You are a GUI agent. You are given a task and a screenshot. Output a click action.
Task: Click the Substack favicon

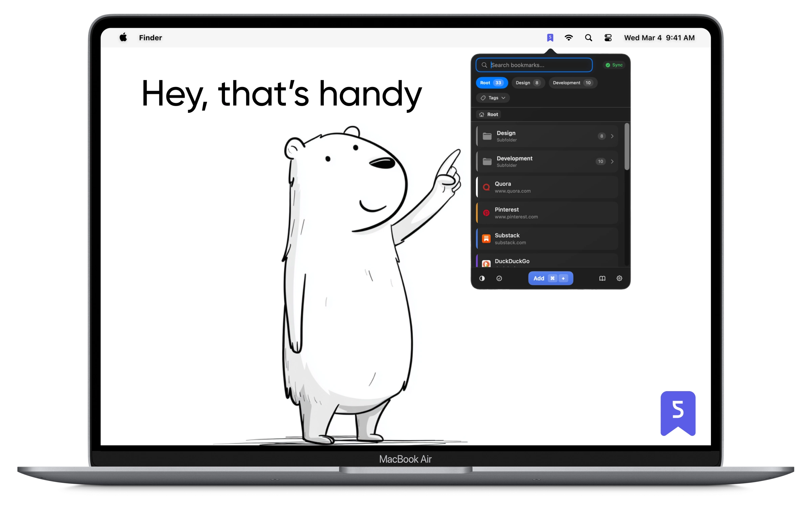click(486, 239)
